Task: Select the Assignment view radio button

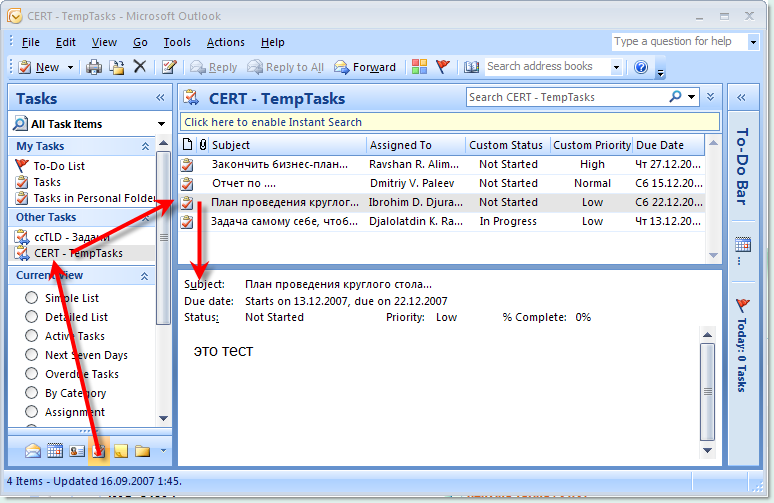Action: coord(32,412)
